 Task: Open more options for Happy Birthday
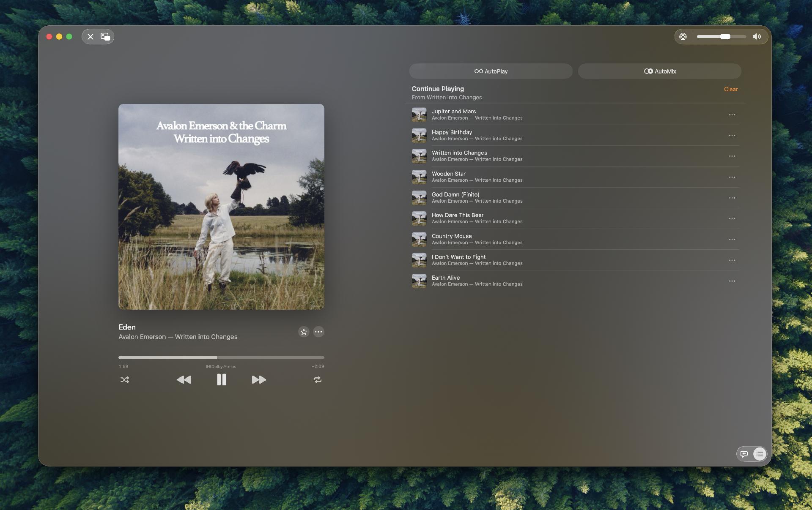point(732,136)
